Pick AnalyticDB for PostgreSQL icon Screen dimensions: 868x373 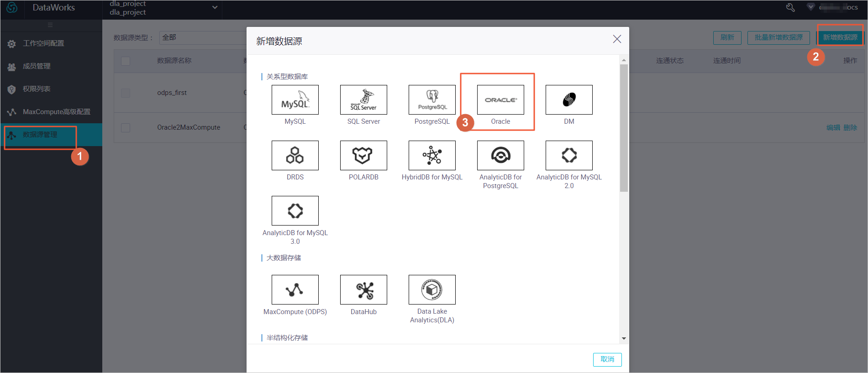[x=500, y=155]
